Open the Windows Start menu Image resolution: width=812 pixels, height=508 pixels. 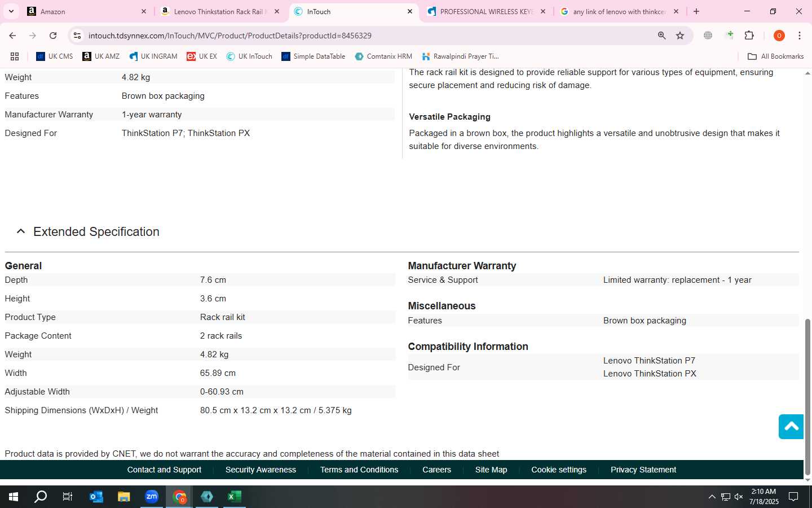click(x=14, y=497)
